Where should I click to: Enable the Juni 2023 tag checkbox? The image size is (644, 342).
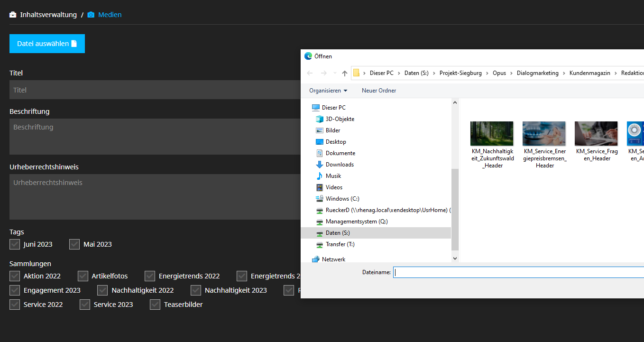point(15,244)
